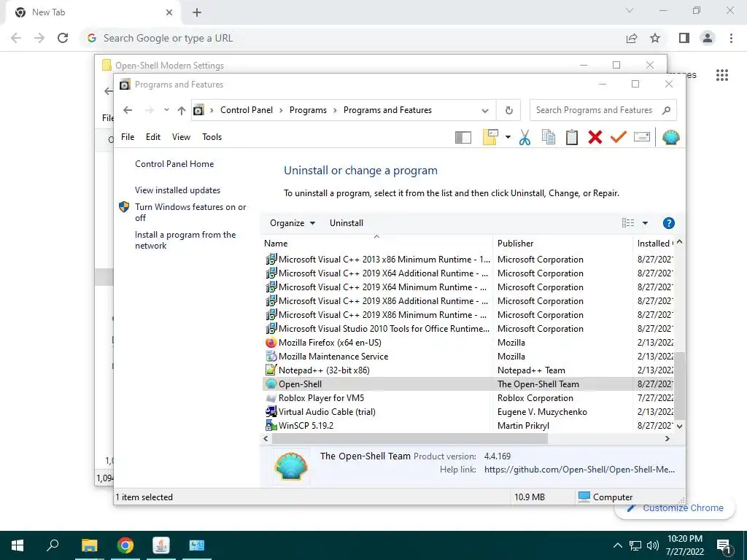Click Programs in the breadcrumb path
747x560 pixels.
pos(309,110)
